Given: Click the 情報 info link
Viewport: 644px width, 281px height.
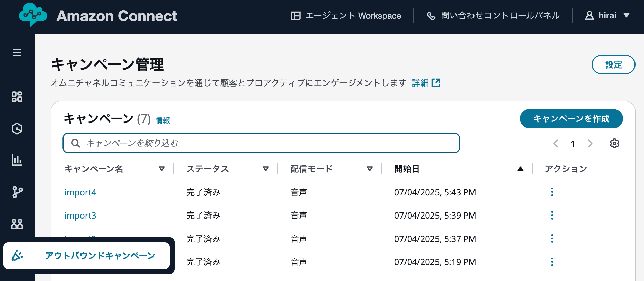Looking at the screenshot, I should click(x=163, y=120).
